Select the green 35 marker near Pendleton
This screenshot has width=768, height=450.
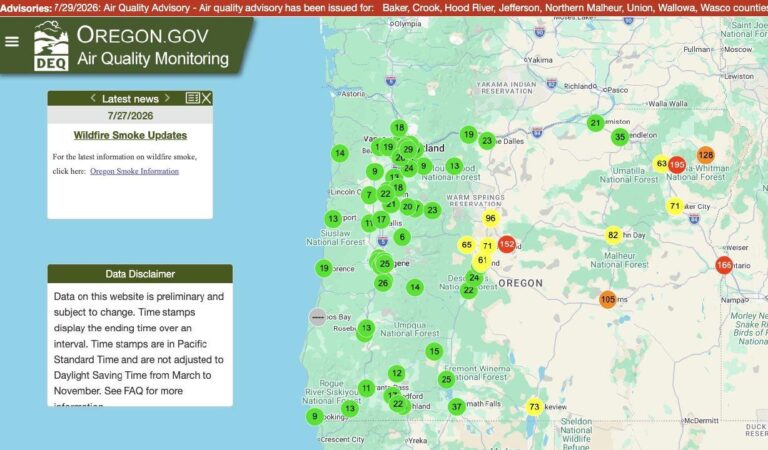620,137
